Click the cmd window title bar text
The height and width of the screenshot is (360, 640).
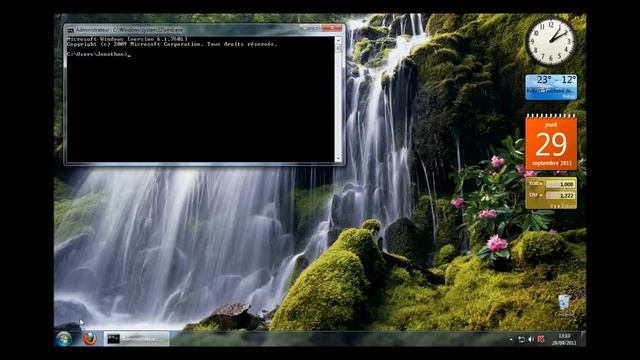[129, 30]
